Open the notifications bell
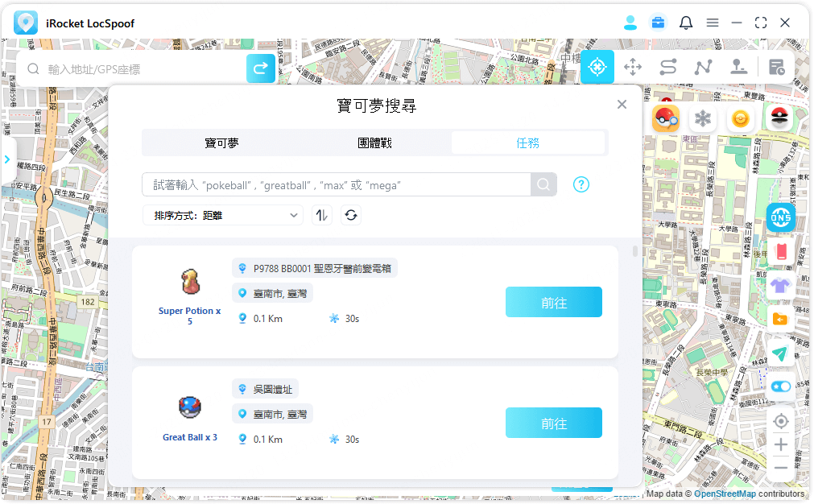This screenshot has width=814, height=504. tap(686, 23)
